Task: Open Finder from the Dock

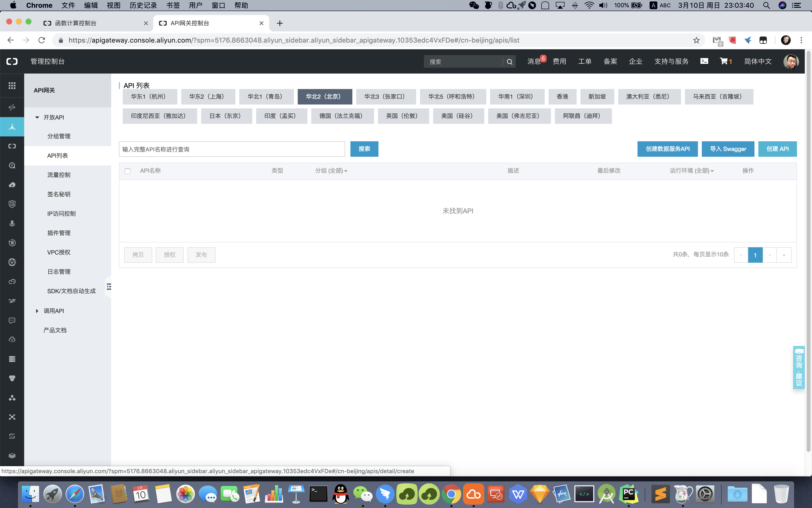Action: tap(30, 494)
